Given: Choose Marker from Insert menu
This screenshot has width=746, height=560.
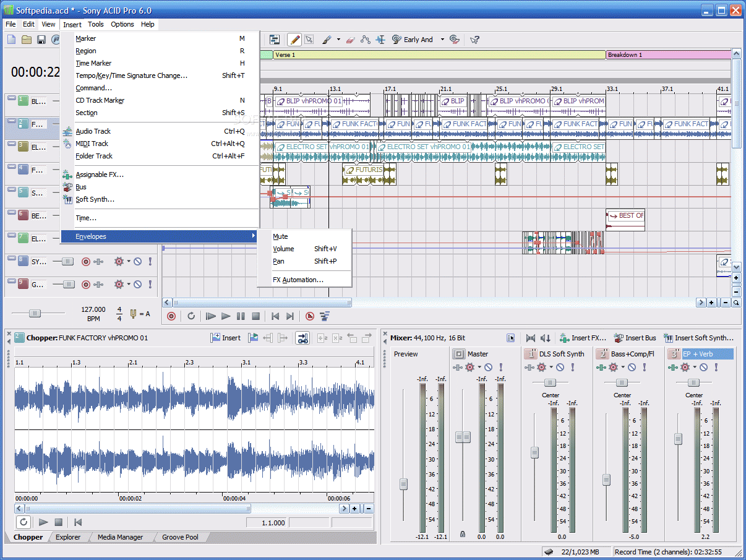Looking at the screenshot, I should click(x=160, y=38).
